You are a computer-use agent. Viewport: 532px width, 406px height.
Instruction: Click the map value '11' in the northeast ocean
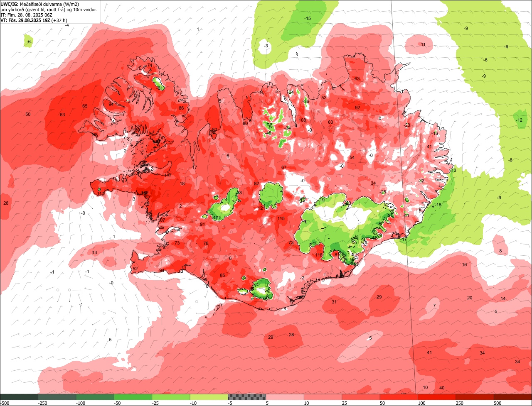[423, 44]
